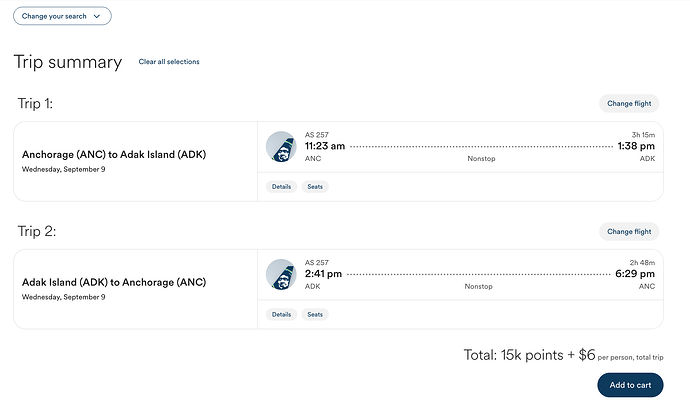Viewport: 690px width, 409px height.
Task: Click the 11:23 am departure time
Action: [325, 146]
